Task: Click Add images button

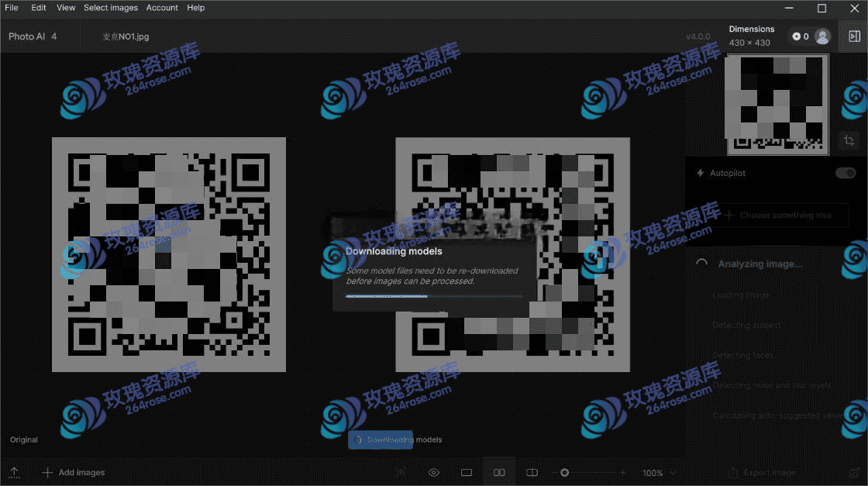Action: click(x=73, y=473)
